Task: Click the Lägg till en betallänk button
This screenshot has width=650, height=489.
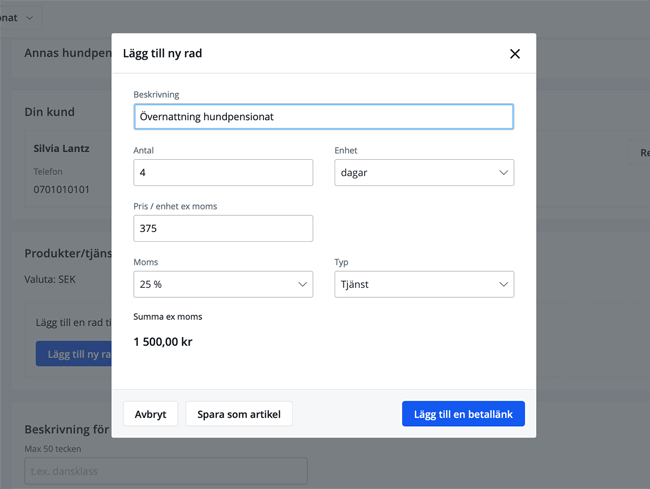Action: [x=463, y=414]
